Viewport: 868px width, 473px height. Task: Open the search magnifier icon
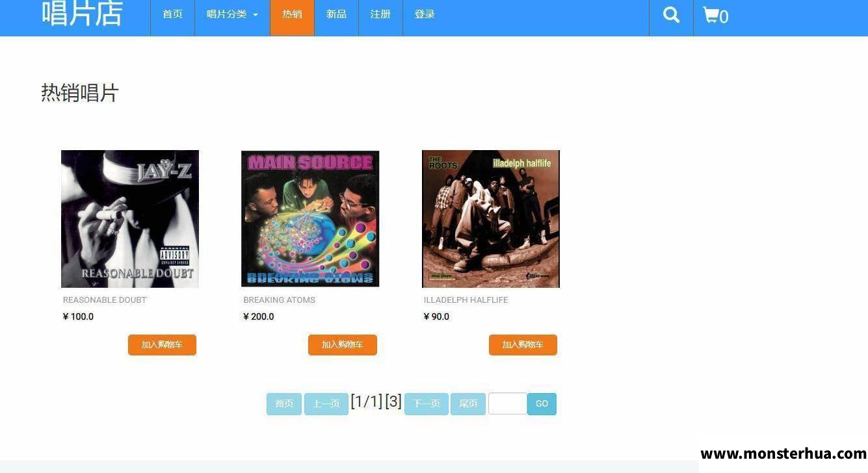[x=671, y=14]
